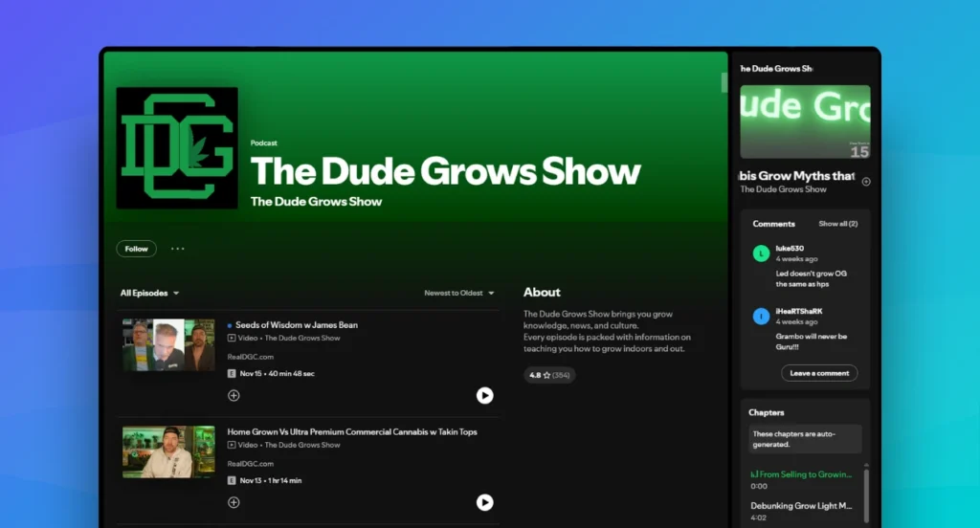Add now playing episode with plus icon
The height and width of the screenshot is (528, 980).
tap(866, 182)
